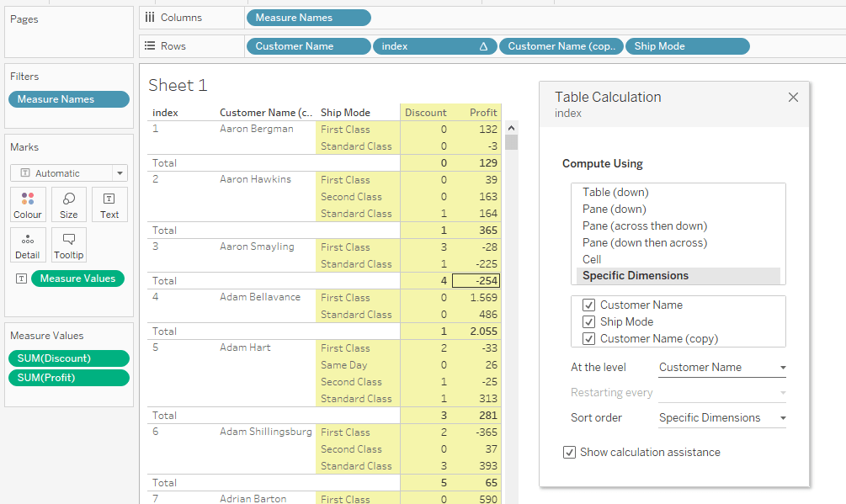Click the delta icon on index pill
Image resolution: width=846 pixels, height=504 pixels.
[483, 47]
